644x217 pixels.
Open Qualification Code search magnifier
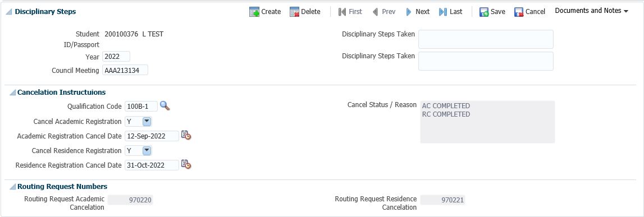tap(165, 106)
